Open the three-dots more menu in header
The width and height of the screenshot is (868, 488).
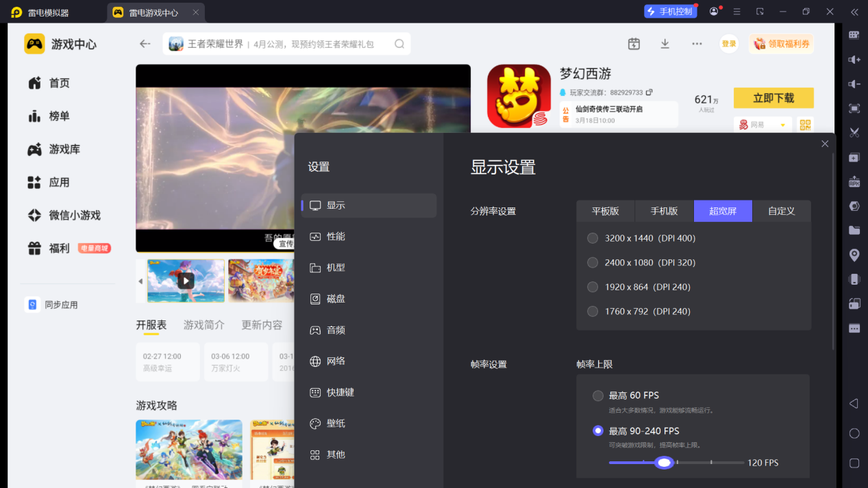[697, 44]
